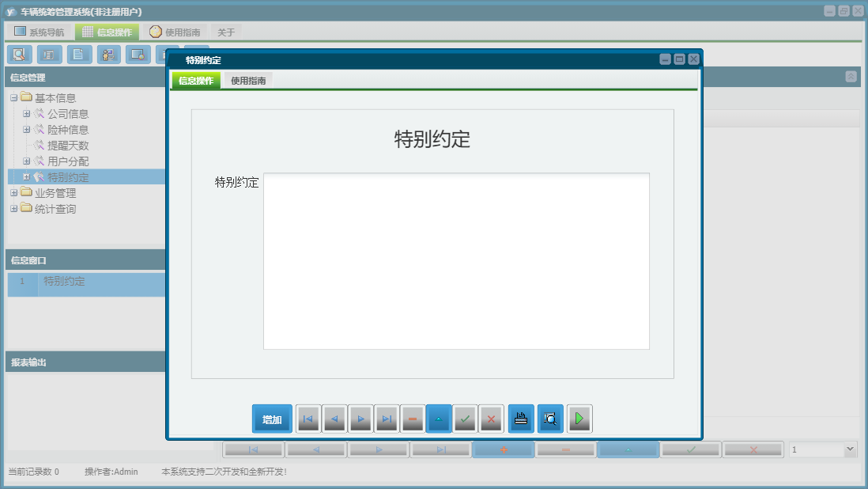Jump to last record in dialog navigator
The image size is (868, 489).
point(387,419)
